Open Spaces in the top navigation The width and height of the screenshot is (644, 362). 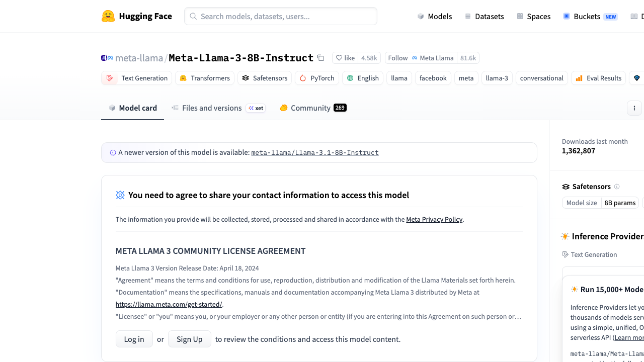[x=534, y=16]
